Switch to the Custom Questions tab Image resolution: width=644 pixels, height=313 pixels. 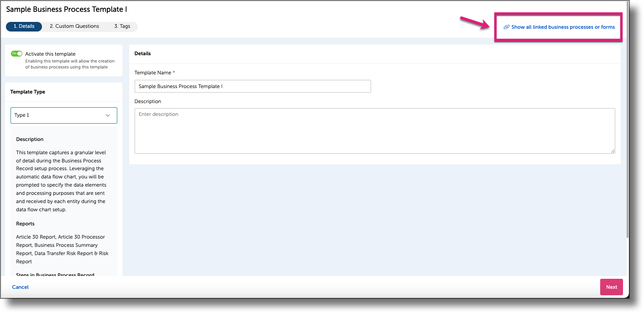(x=74, y=26)
